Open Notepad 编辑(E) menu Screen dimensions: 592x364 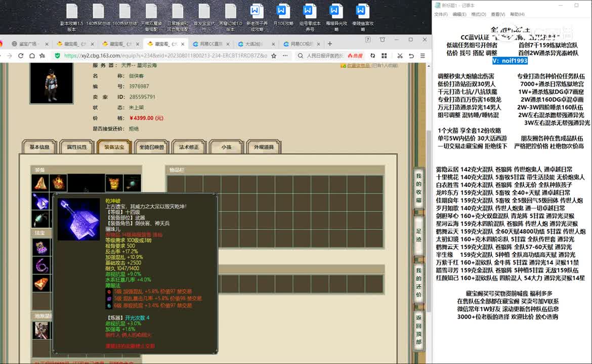[x=459, y=14]
